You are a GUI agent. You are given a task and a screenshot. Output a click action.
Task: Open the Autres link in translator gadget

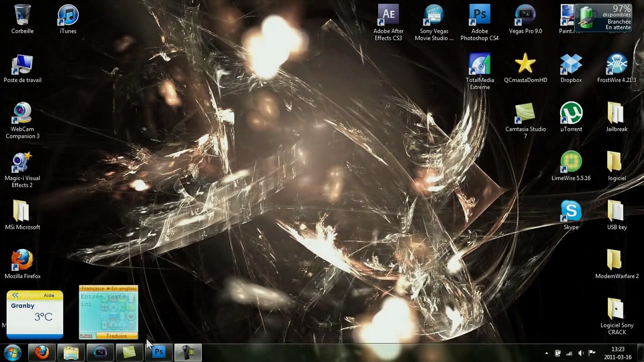point(86,336)
